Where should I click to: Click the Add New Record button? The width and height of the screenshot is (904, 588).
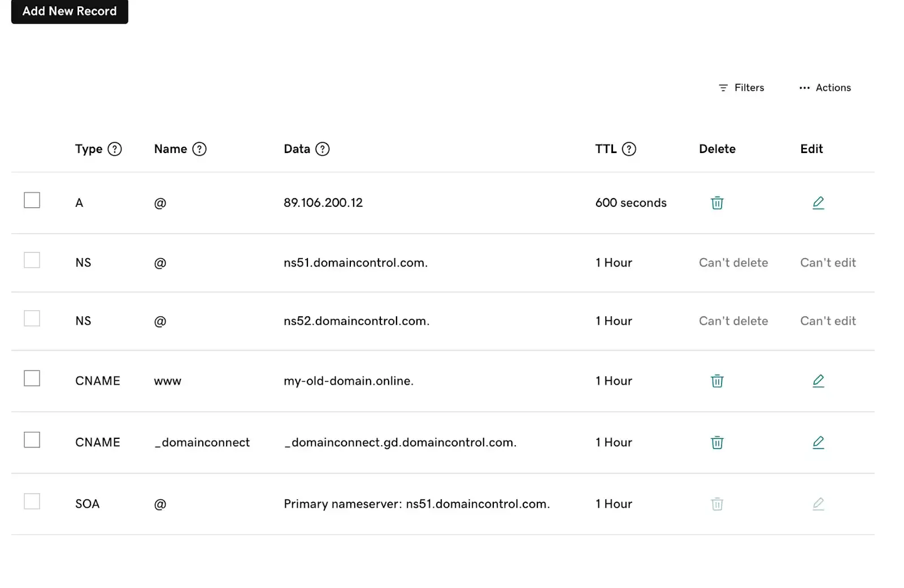click(x=69, y=11)
